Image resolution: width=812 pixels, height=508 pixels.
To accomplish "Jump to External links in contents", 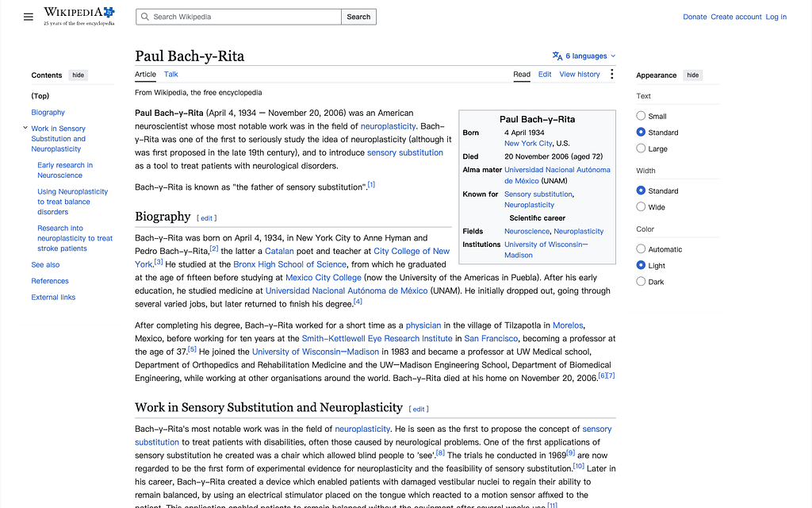I will pos(53,297).
